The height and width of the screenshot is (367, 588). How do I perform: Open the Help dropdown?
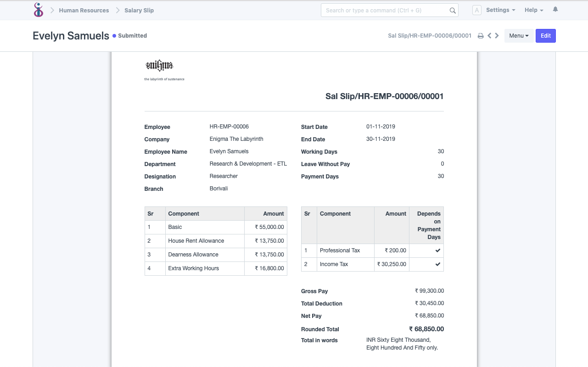(533, 10)
